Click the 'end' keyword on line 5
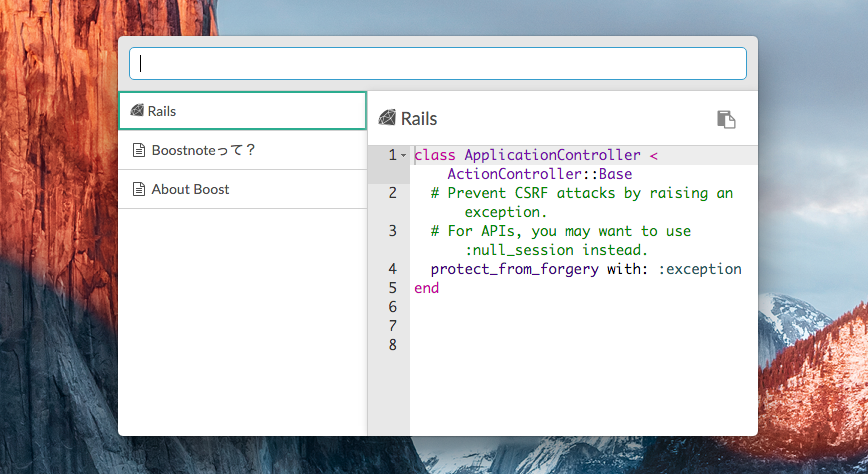 (426, 288)
